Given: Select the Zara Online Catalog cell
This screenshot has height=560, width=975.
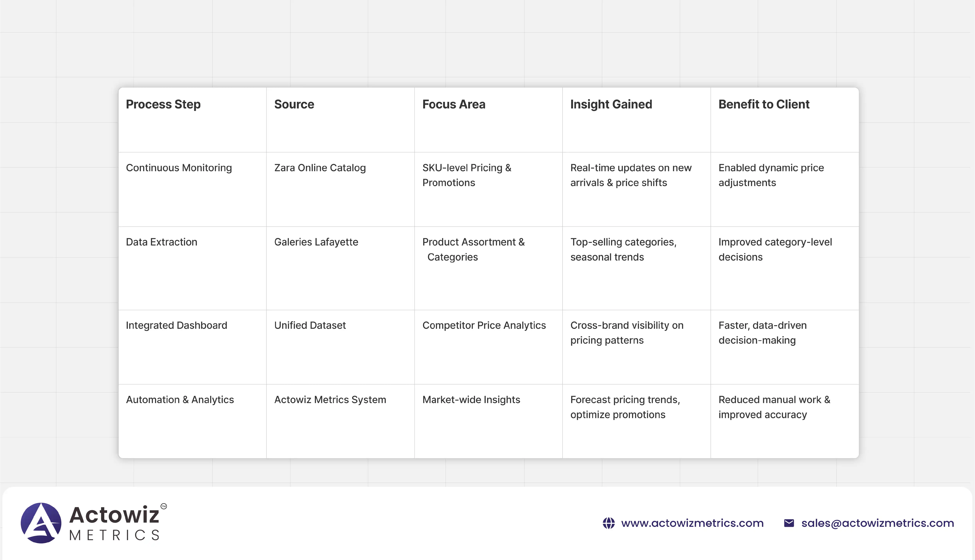Looking at the screenshot, I should 320,168.
